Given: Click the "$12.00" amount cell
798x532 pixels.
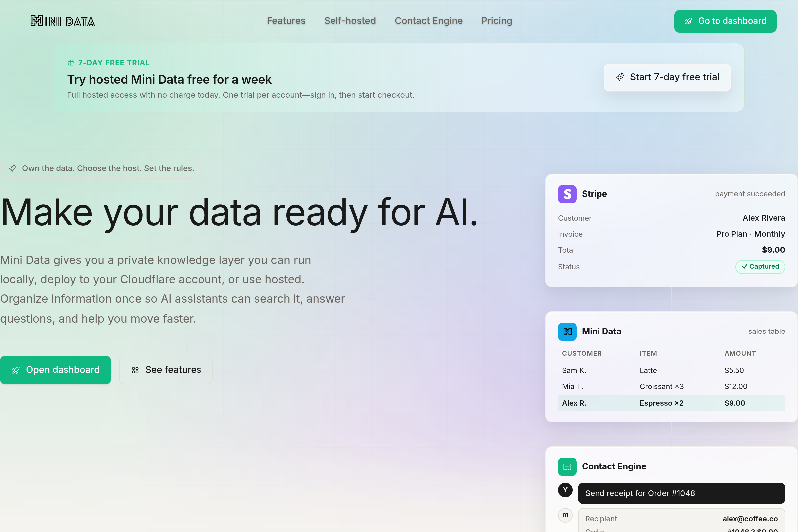Looking at the screenshot, I should click(x=735, y=386).
